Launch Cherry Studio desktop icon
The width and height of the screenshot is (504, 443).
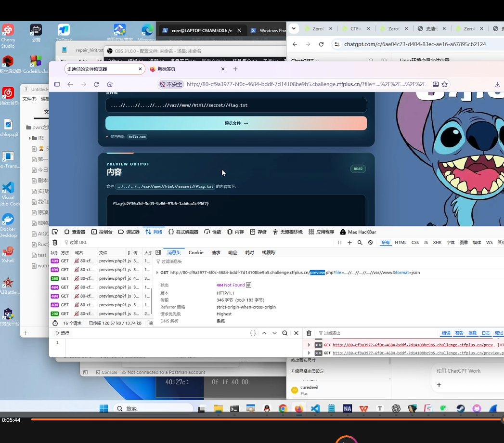point(8,36)
